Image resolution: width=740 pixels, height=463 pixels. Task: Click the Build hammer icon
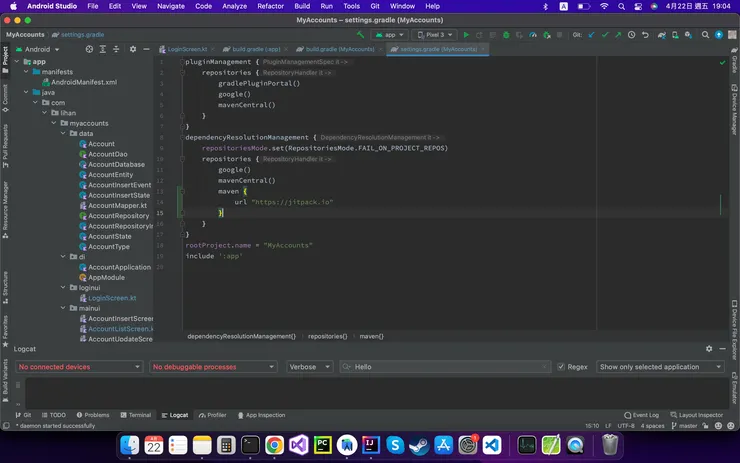pyautogui.click(x=360, y=34)
